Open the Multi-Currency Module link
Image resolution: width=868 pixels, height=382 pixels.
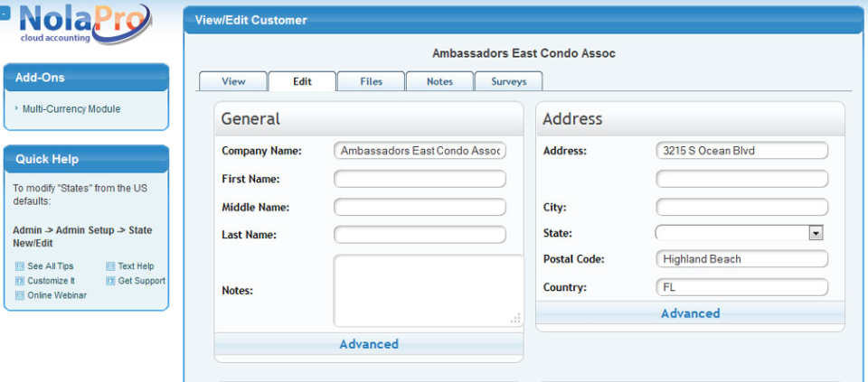click(x=71, y=109)
